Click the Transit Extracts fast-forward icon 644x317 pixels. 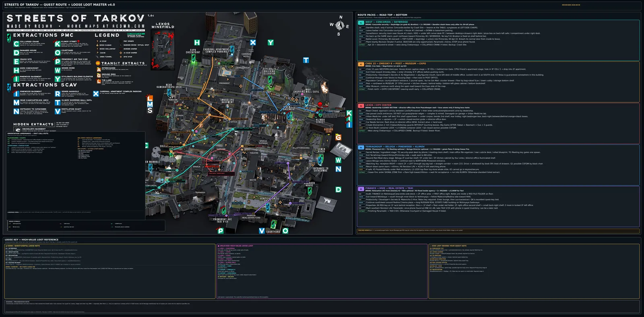pyautogui.click(x=97, y=63)
